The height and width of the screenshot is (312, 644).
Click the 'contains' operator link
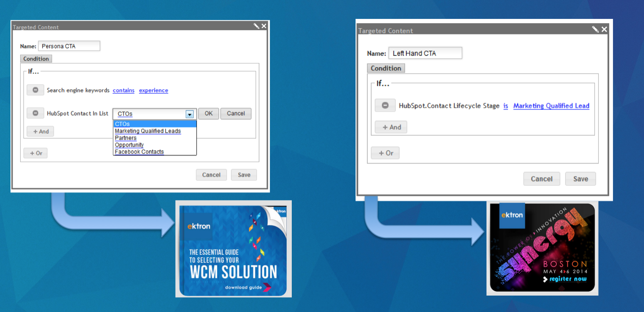tap(123, 90)
